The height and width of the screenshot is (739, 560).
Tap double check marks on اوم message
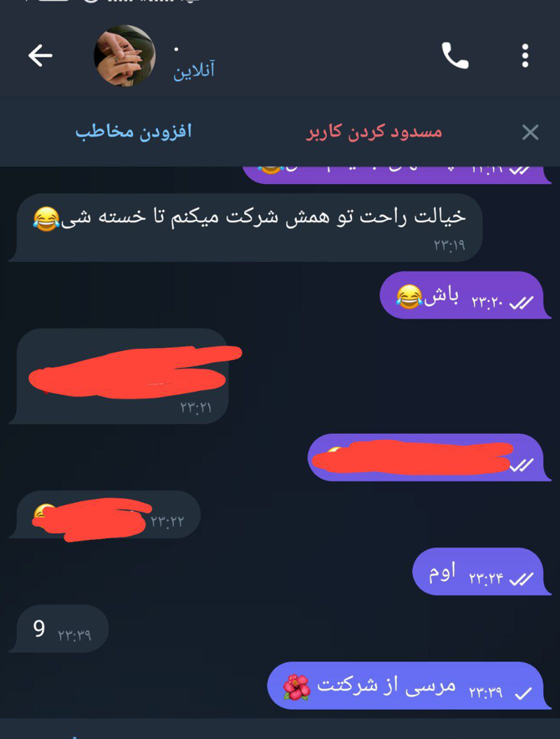[521, 579]
